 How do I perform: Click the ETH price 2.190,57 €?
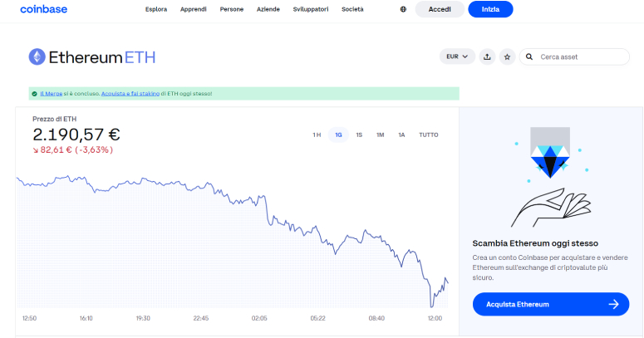coord(76,135)
